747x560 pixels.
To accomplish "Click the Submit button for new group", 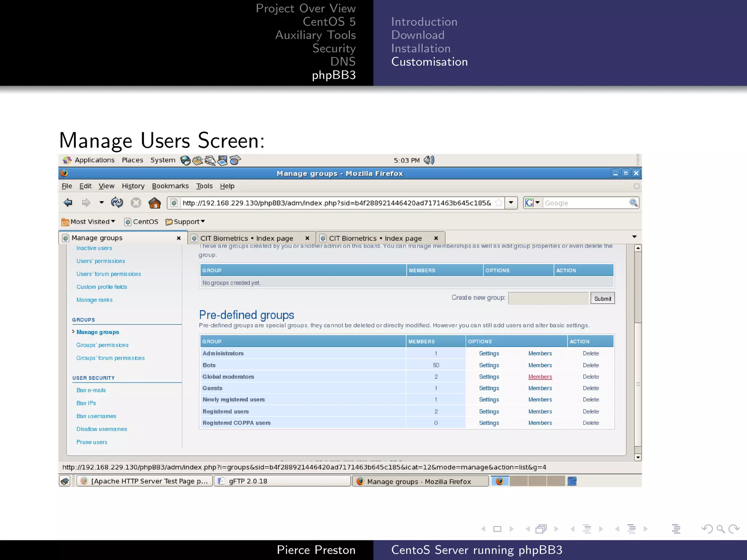I will point(603,299).
